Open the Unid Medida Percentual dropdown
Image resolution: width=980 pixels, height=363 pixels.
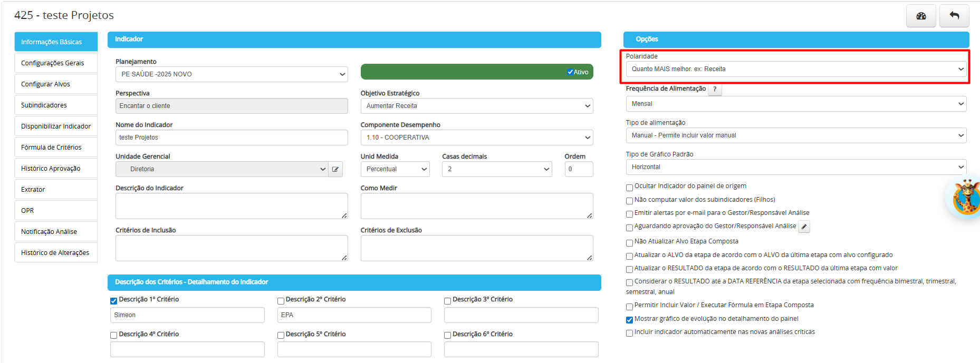(x=395, y=169)
